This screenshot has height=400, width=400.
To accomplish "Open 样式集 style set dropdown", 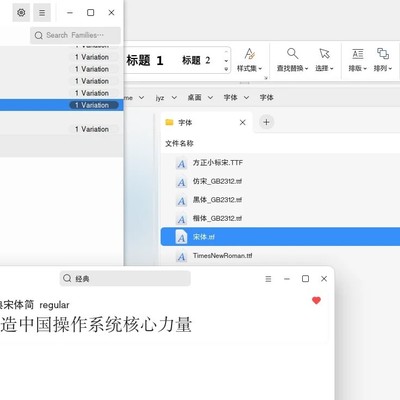I will point(249,60).
